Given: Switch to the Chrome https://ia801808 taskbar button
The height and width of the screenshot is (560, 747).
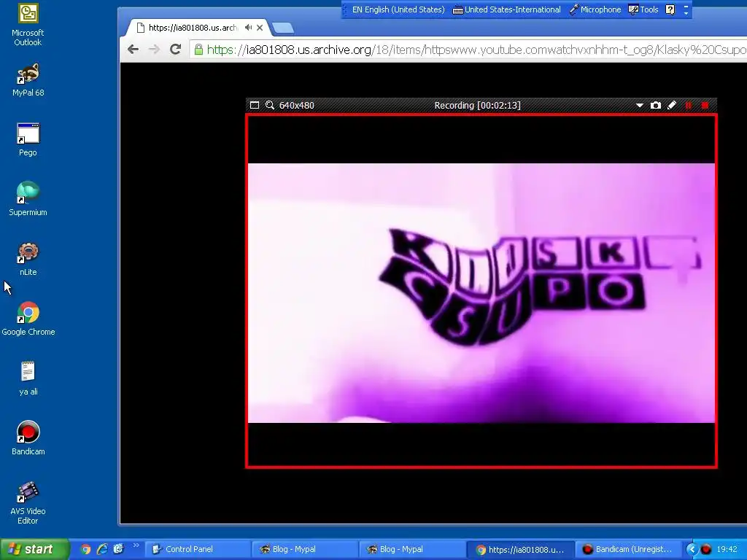Looking at the screenshot, I should point(519,549).
